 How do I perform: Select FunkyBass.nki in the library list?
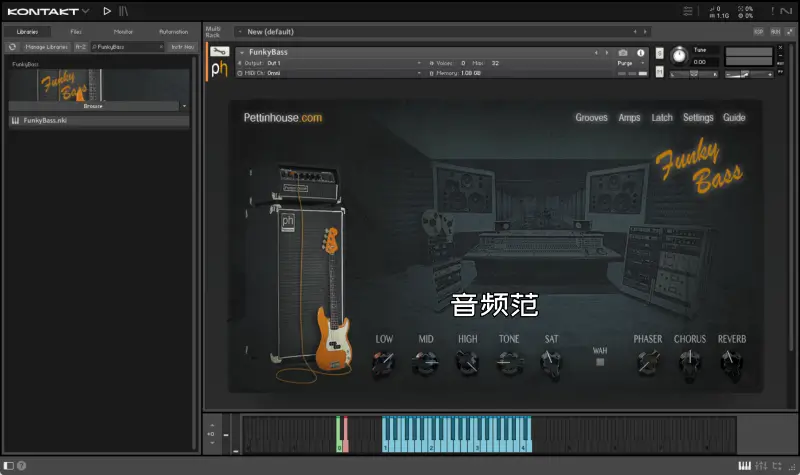pyautogui.click(x=99, y=120)
